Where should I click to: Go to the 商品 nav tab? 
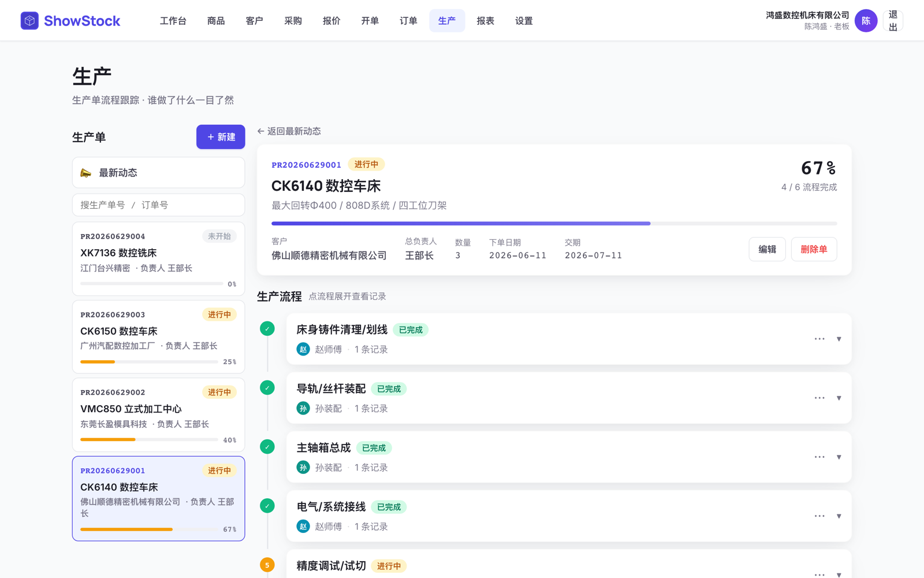[216, 21]
